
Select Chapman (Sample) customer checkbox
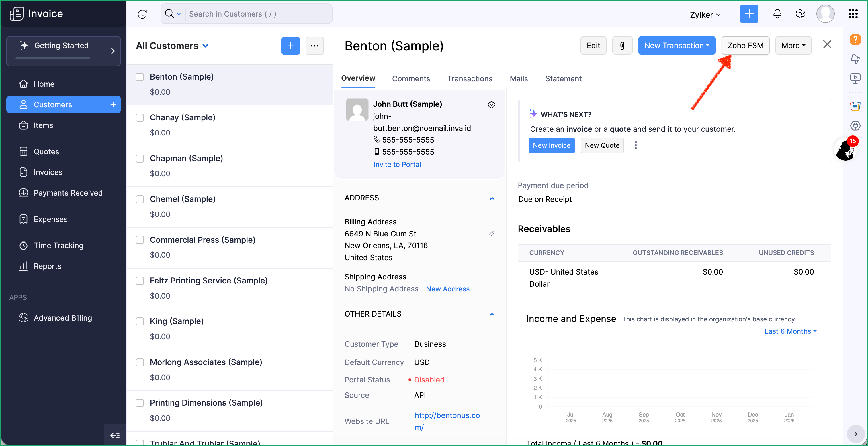(x=140, y=158)
